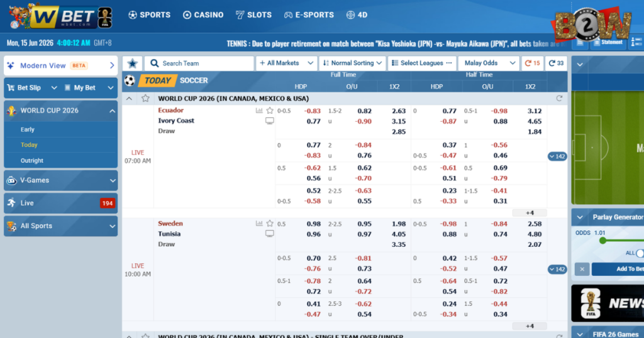Image resolution: width=644 pixels, height=338 pixels.
Task: Click the favorites star filter button
Action: coord(132,63)
